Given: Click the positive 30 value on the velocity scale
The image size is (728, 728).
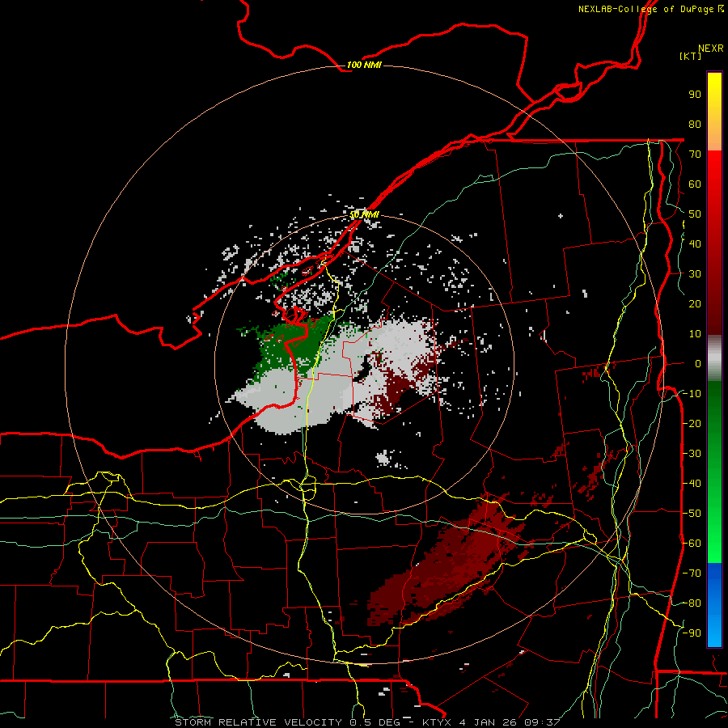Looking at the screenshot, I should (695, 274).
